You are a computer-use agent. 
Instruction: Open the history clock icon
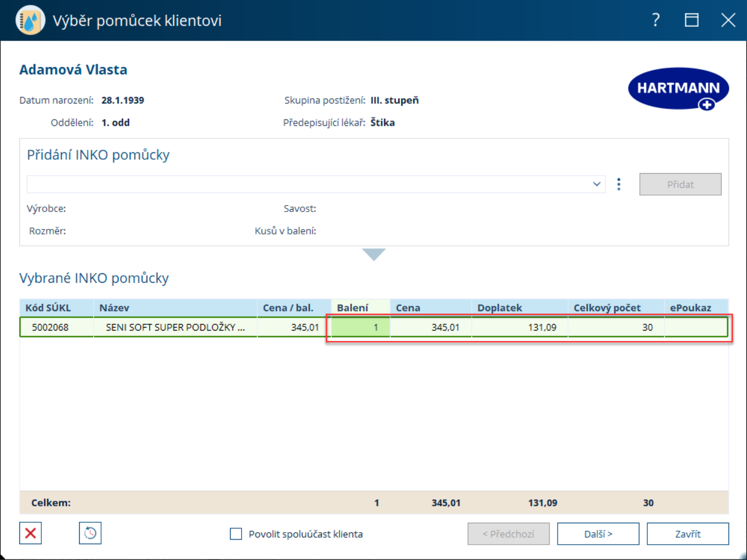[x=90, y=533]
